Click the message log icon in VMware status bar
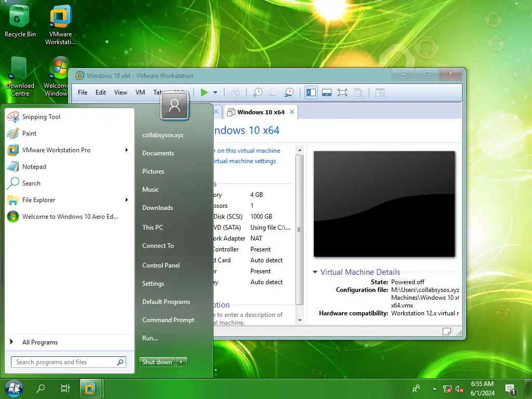Image resolution: width=532 pixels, height=399 pixels. click(446, 331)
